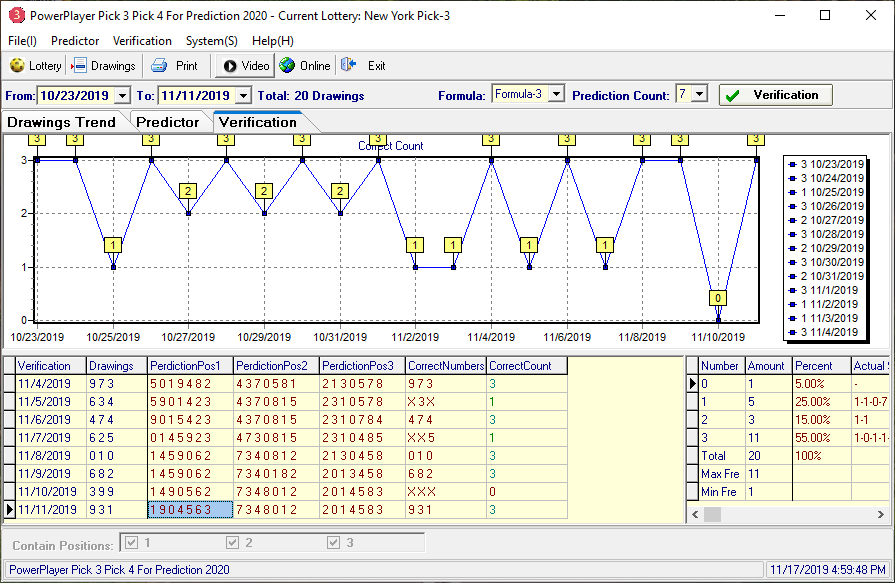This screenshot has height=583, width=895.
Task: Click the highlighted cell 1904563
Action: [x=190, y=509]
